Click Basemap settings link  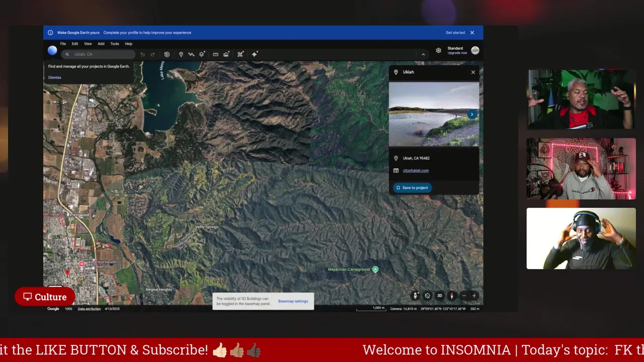pos(293,301)
